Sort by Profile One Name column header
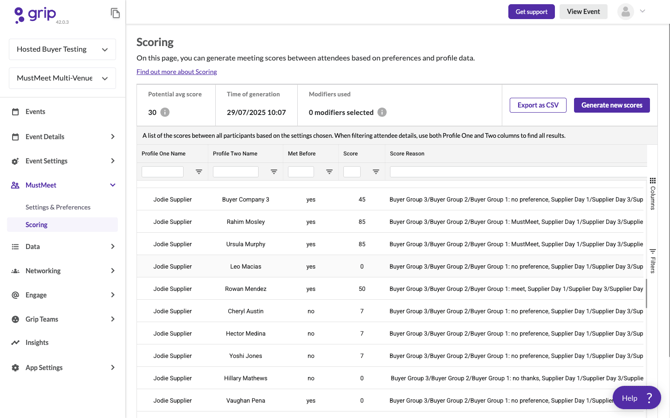This screenshot has width=670, height=418. [164, 154]
